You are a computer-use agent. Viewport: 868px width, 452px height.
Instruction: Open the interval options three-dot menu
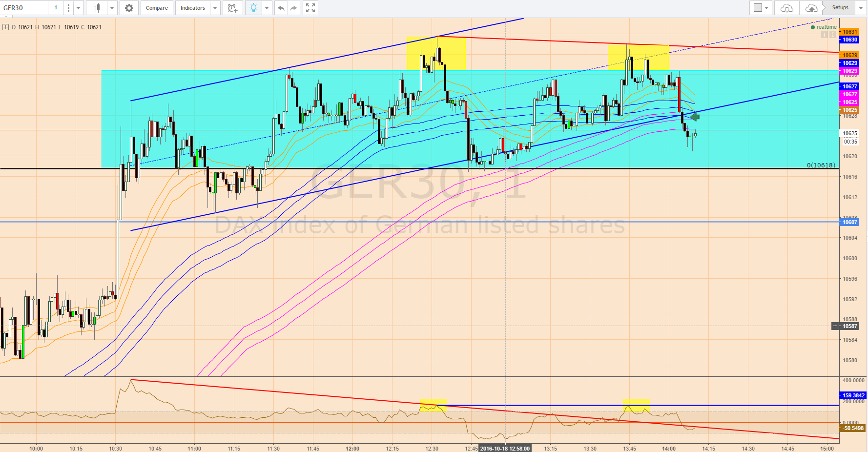(x=68, y=8)
